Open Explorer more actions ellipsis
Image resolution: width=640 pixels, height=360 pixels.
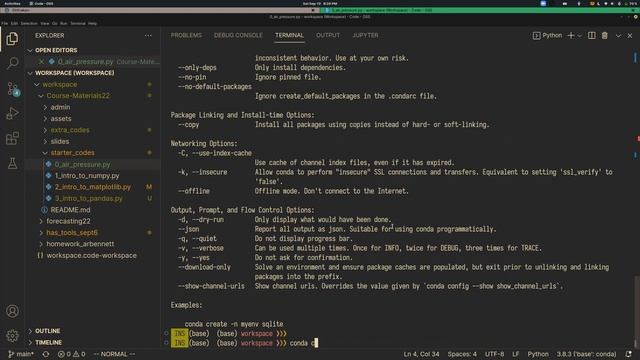[x=148, y=36]
